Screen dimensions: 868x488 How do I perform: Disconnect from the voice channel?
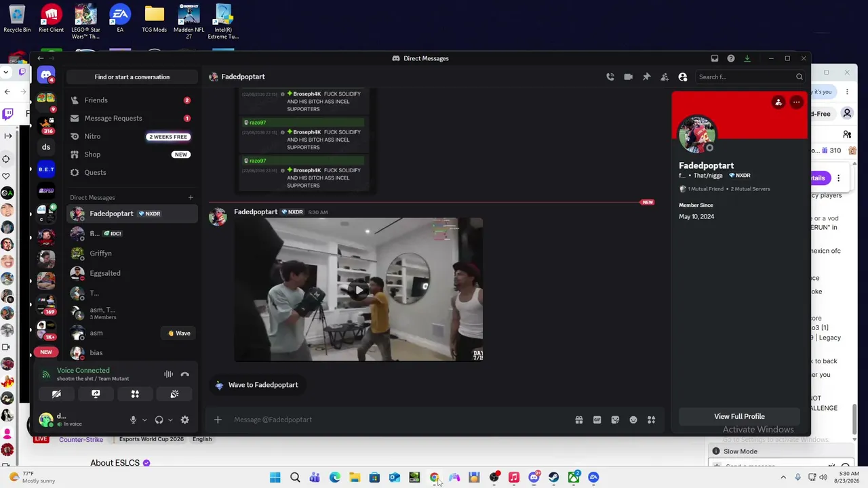coord(184,373)
